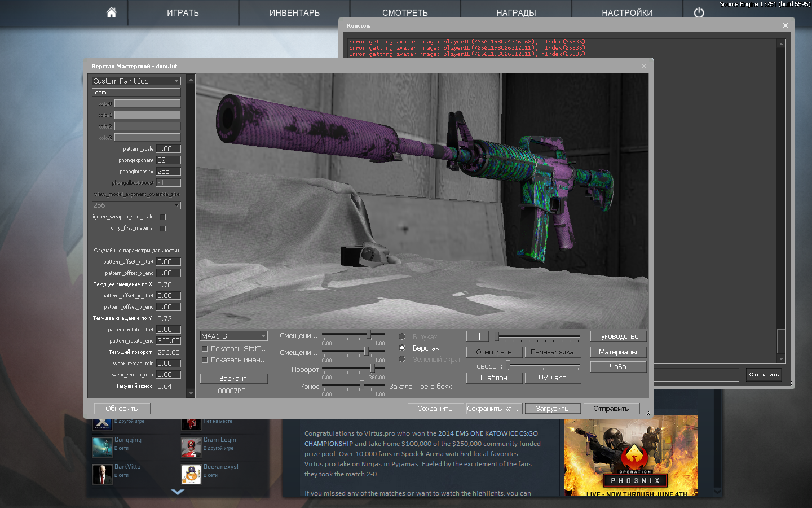
Task: Click Обновить button
Action: pyautogui.click(x=122, y=408)
